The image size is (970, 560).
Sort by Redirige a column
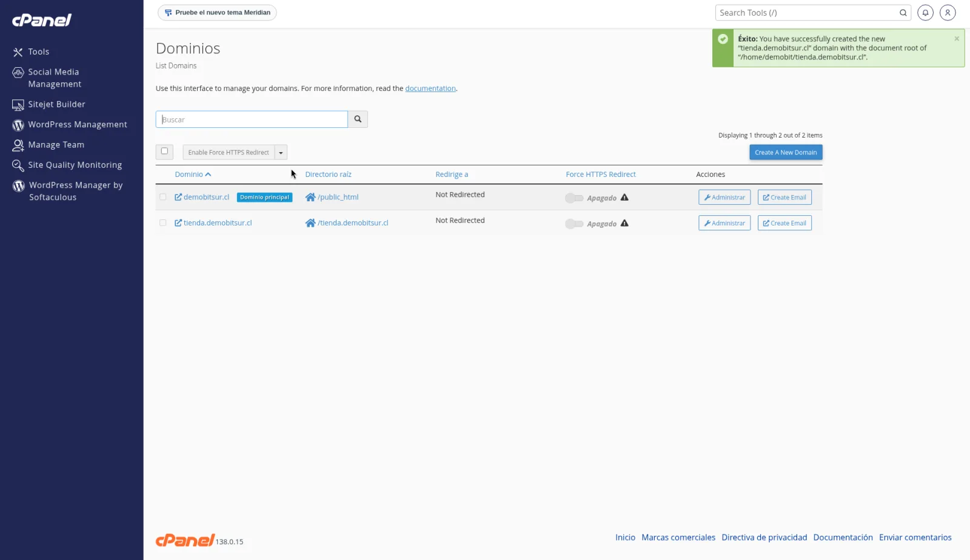[x=452, y=175]
